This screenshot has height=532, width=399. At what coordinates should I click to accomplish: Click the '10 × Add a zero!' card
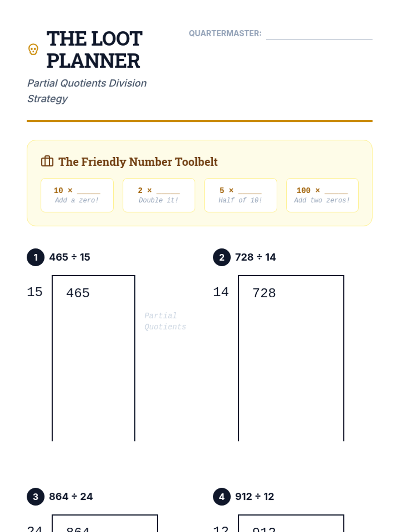(x=77, y=195)
